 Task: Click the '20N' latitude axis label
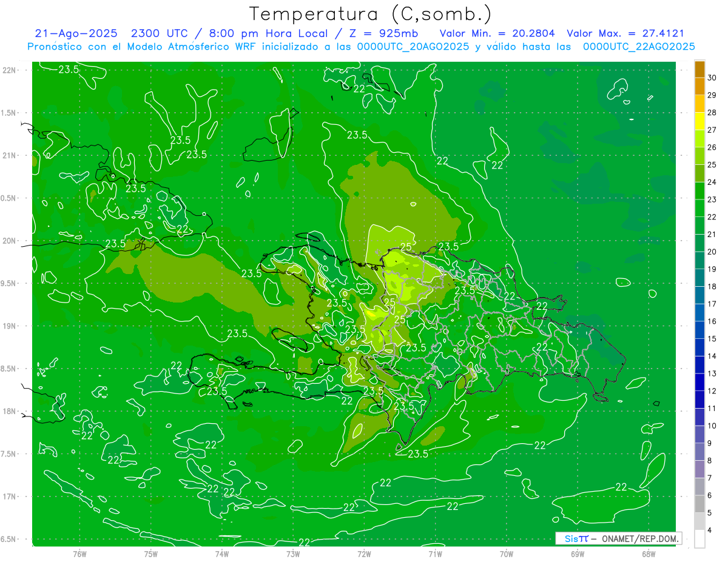pyautogui.click(x=10, y=241)
